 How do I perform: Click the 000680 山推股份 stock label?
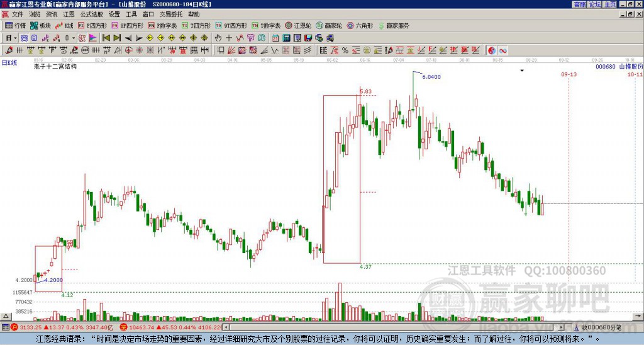point(619,66)
